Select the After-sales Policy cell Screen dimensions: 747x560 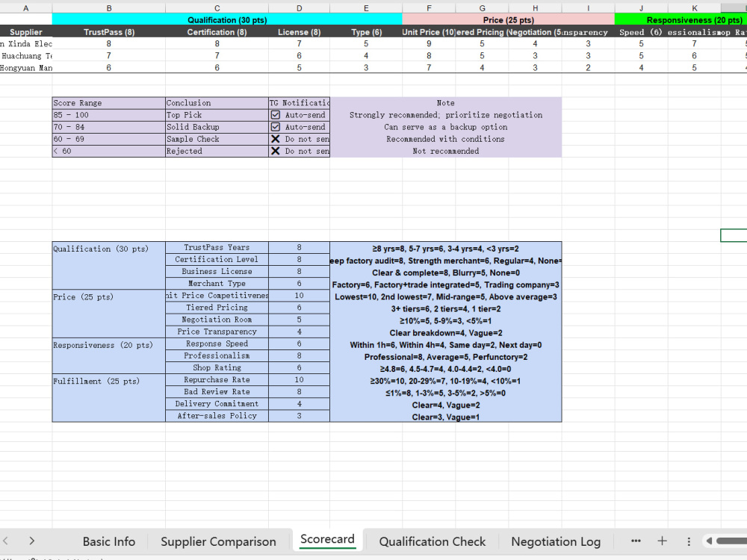click(x=217, y=416)
